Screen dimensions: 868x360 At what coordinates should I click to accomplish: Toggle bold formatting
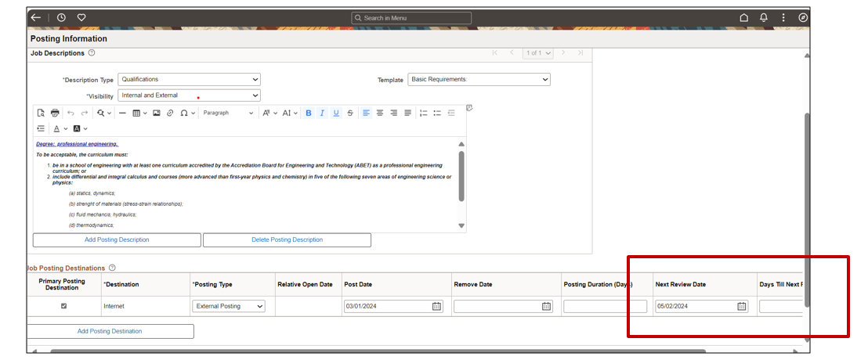coord(309,113)
